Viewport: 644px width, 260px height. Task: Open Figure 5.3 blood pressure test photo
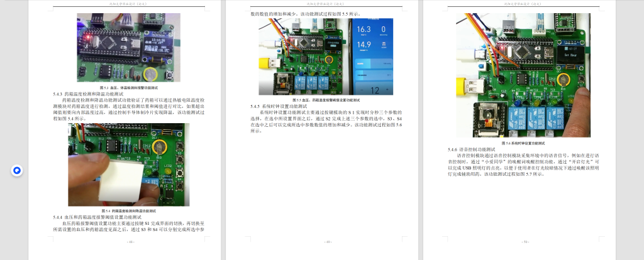[128, 48]
